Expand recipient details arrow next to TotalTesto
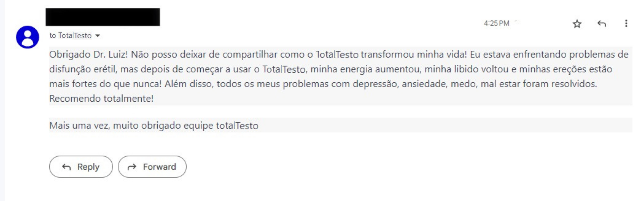644x201 pixels. pos(98,36)
